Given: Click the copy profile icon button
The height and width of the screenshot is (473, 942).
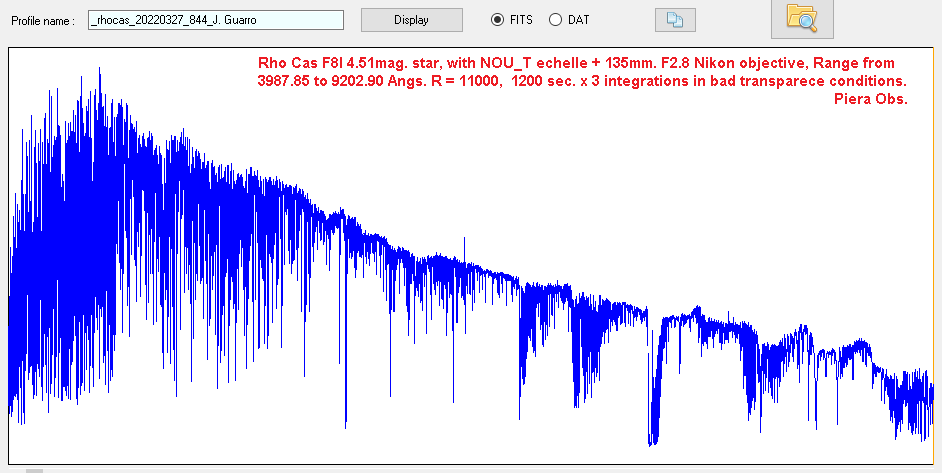Looking at the screenshot, I should pos(675,20).
